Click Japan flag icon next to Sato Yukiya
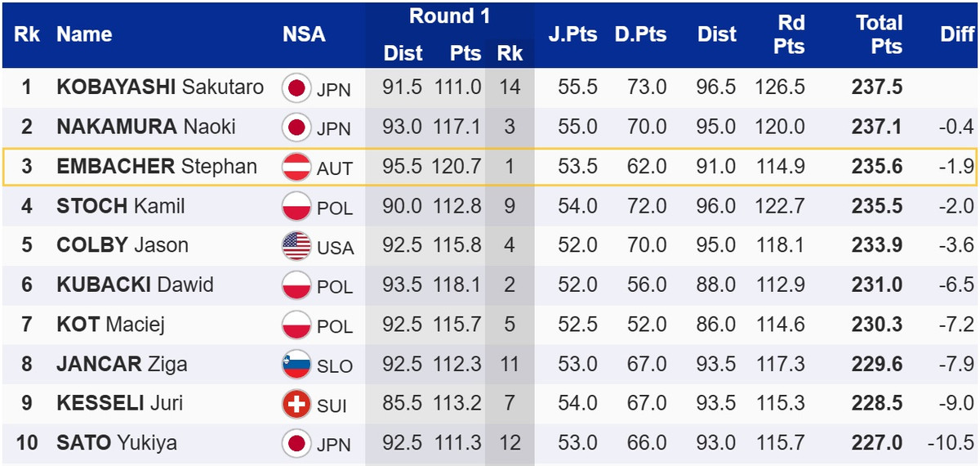This screenshot has height=466, width=980. (x=295, y=444)
